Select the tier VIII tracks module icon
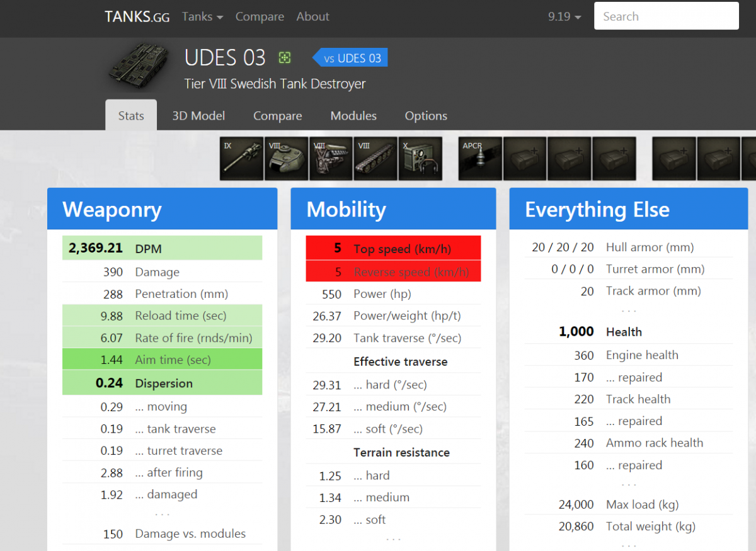Image resolution: width=756 pixels, height=551 pixels. pyautogui.click(x=376, y=159)
